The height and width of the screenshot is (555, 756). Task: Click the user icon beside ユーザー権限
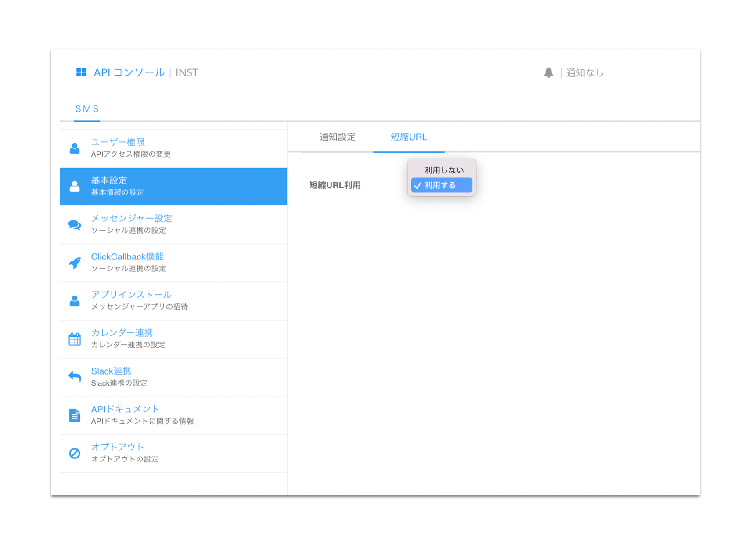[75, 148]
